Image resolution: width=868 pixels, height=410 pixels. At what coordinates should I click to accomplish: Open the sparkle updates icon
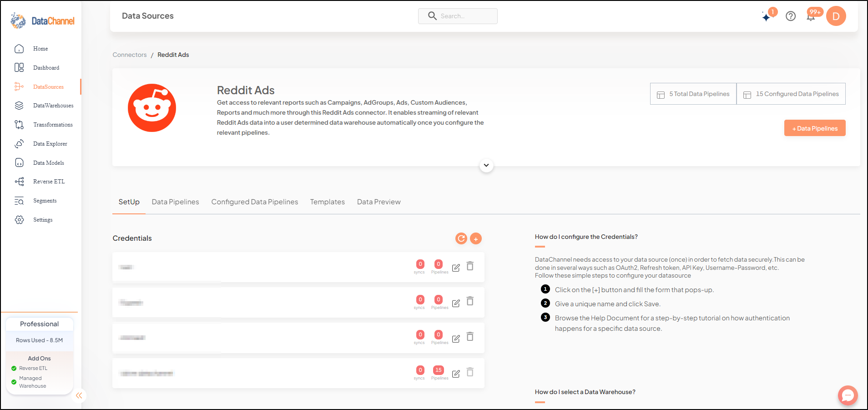pos(767,16)
